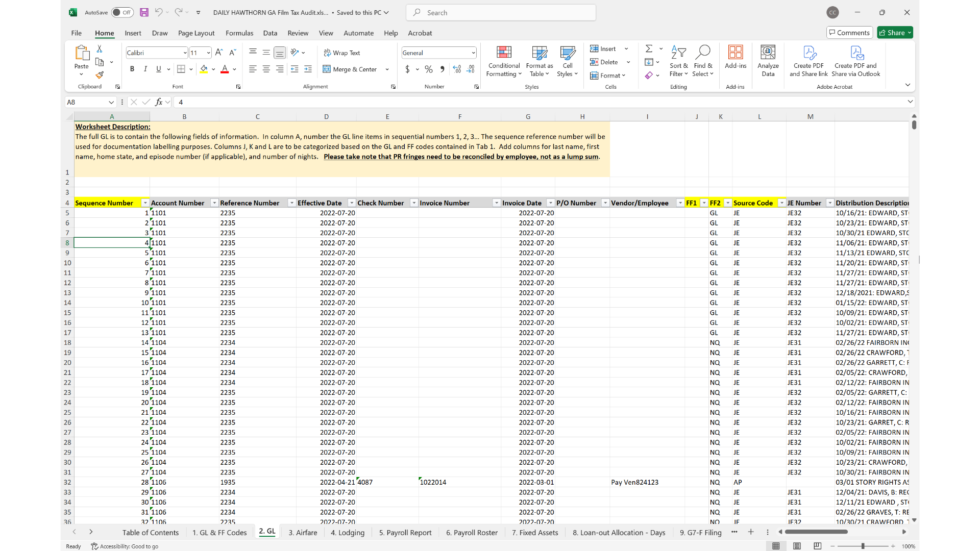The width and height of the screenshot is (980, 551).
Task: Click the zoom slider handle
Action: (863, 546)
